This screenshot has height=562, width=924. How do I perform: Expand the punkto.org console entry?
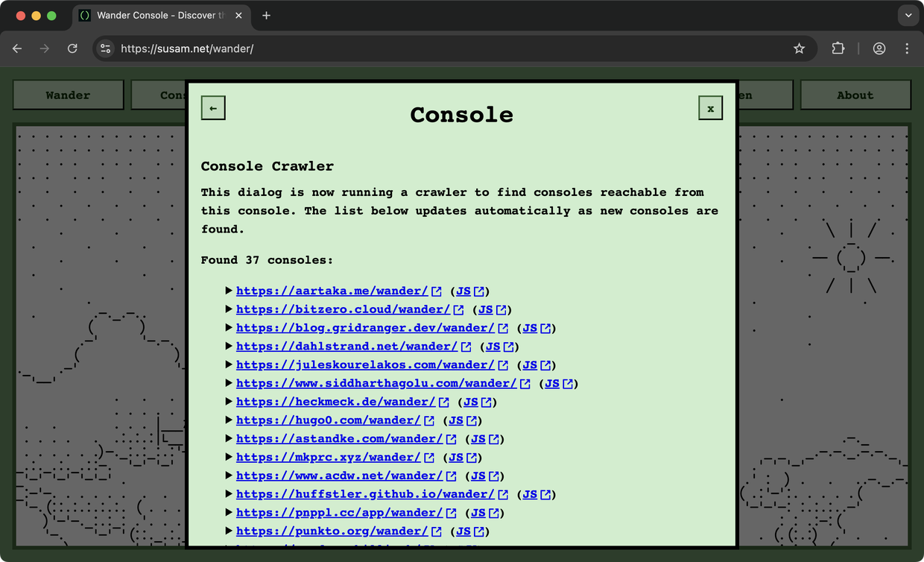(229, 531)
